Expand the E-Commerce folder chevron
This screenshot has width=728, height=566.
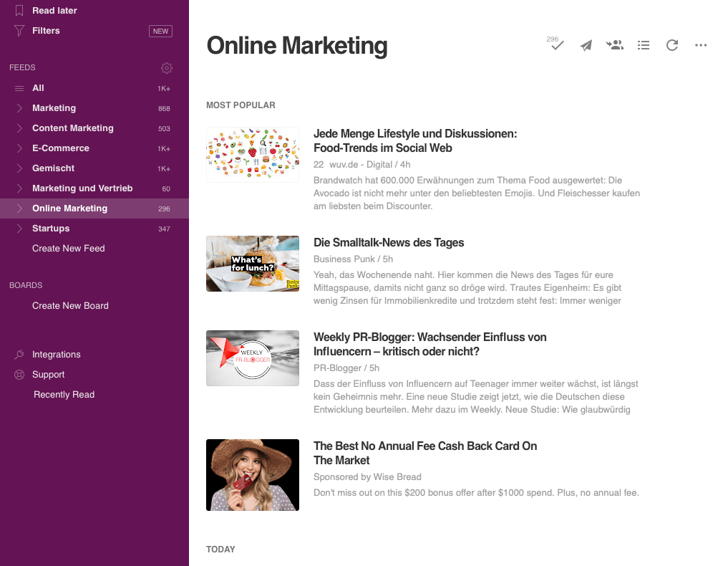point(19,148)
